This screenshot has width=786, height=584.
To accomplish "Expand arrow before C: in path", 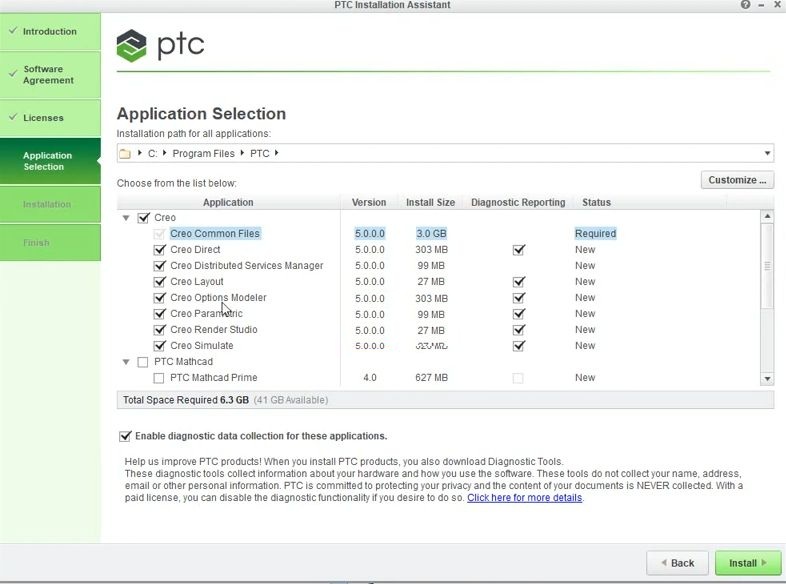I will (140, 153).
